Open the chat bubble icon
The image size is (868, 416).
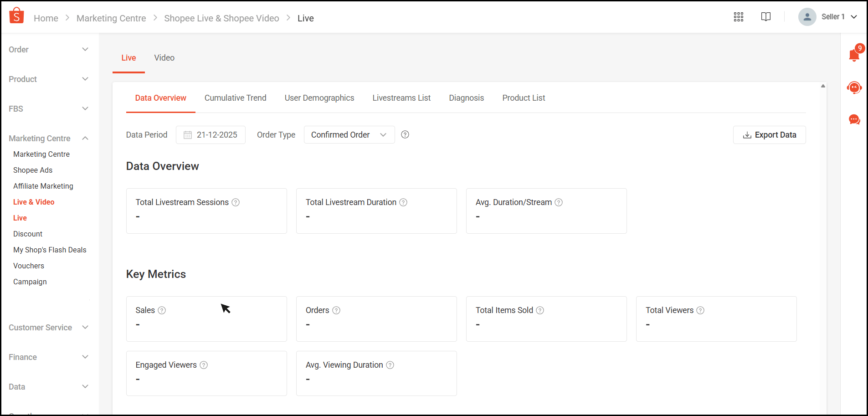pyautogui.click(x=854, y=119)
